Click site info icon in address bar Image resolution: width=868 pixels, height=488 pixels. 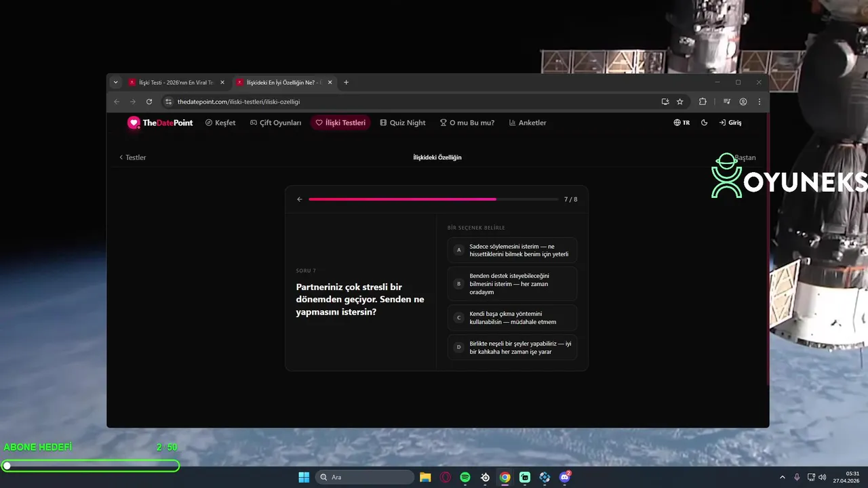169,102
